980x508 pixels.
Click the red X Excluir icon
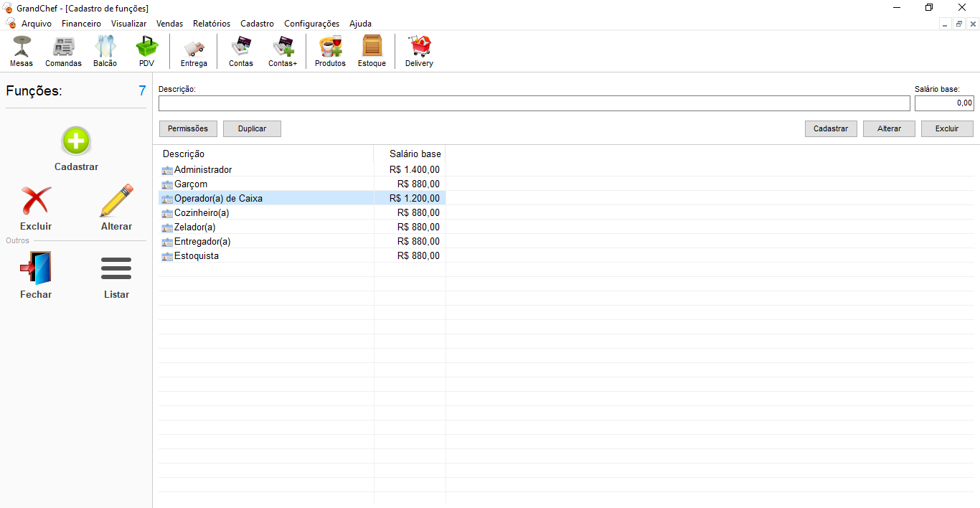pos(36,202)
